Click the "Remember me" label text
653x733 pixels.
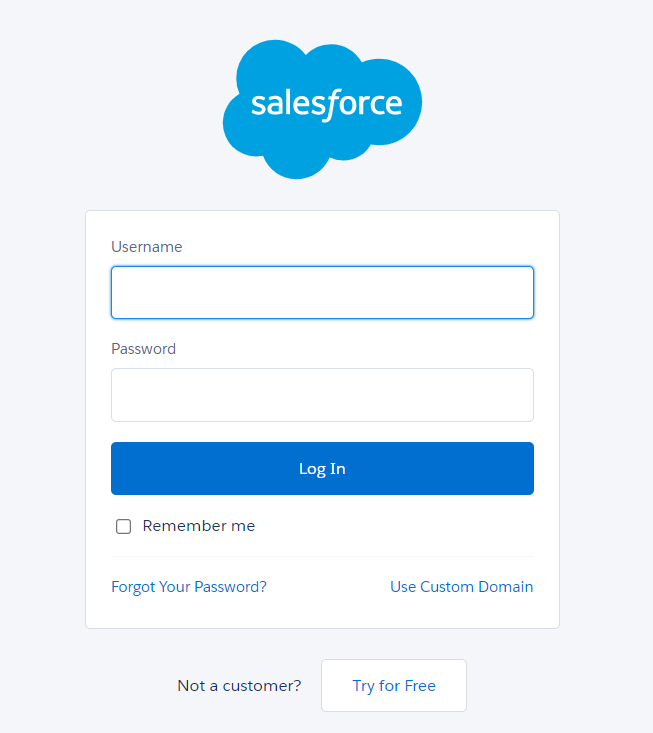pyautogui.click(x=199, y=526)
